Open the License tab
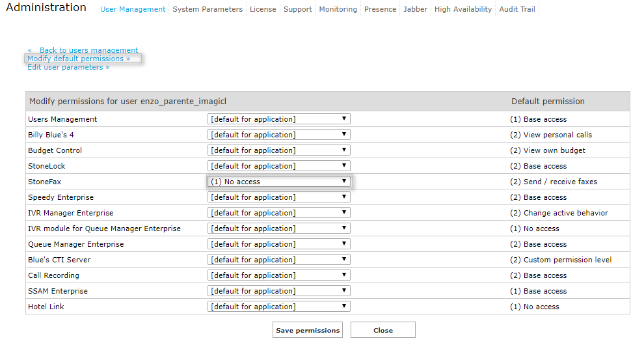644x360 pixels. [263, 9]
